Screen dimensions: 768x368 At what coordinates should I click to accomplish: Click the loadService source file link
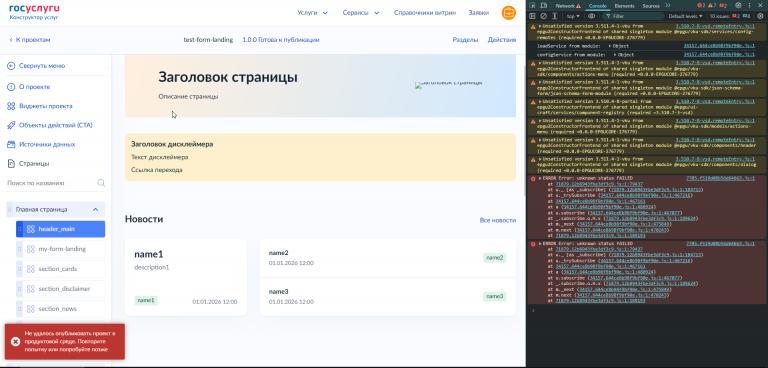pyautogui.click(x=719, y=46)
